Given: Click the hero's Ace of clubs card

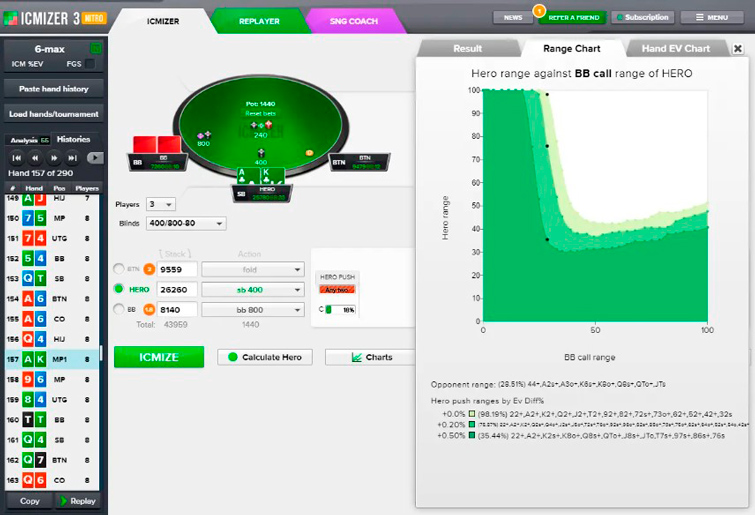Looking at the screenshot, I should [248, 175].
